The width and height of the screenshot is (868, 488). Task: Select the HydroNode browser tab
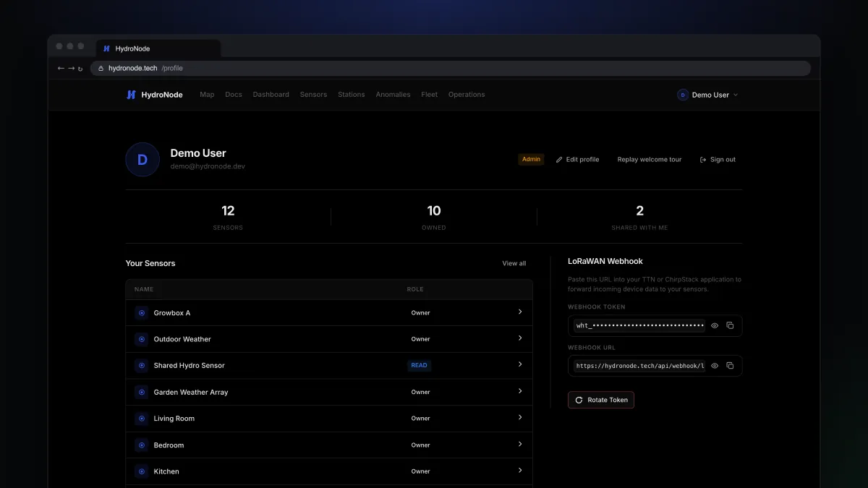tap(158, 48)
